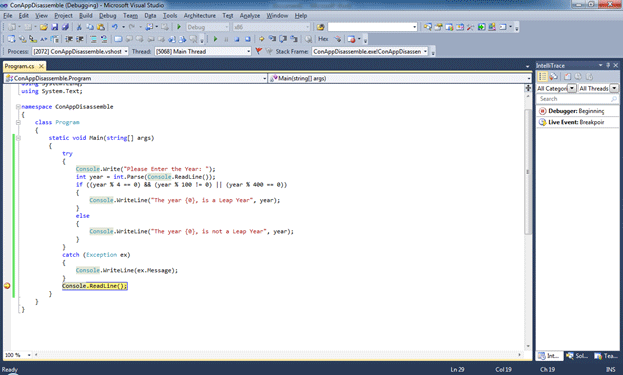Switch to the Solution Explorer bottom tab
The height and width of the screenshot is (375, 623).
pyautogui.click(x=577, y=356)
